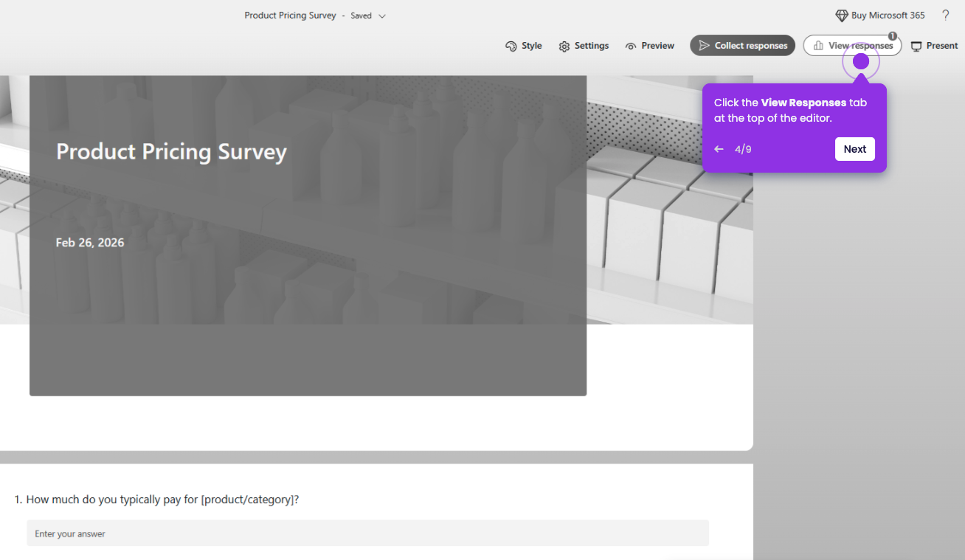The height and width of the screenshot is (560, 965).
Task: Open the View responses tab
Action: pos(852,46)
